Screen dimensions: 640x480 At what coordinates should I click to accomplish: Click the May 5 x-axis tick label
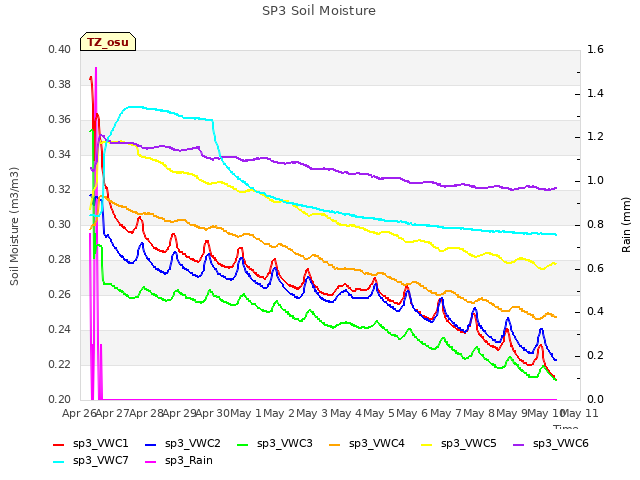379,413
